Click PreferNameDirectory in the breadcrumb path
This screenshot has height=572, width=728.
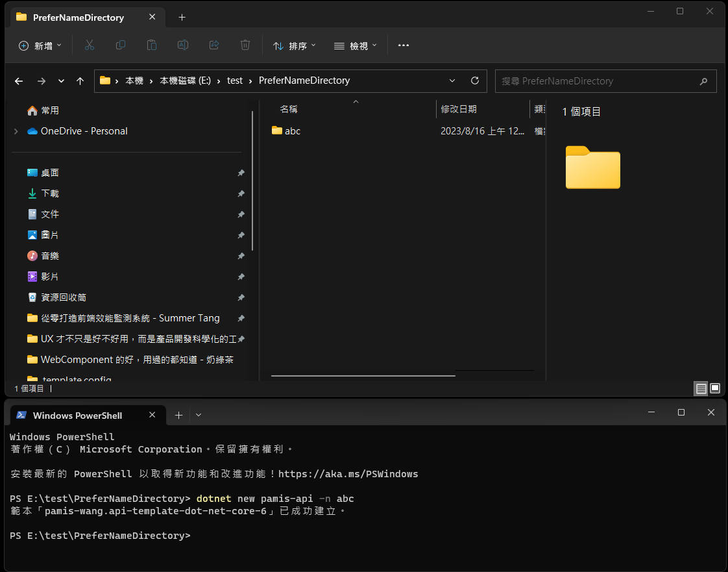pyautogui.click(x=304, y=81)
